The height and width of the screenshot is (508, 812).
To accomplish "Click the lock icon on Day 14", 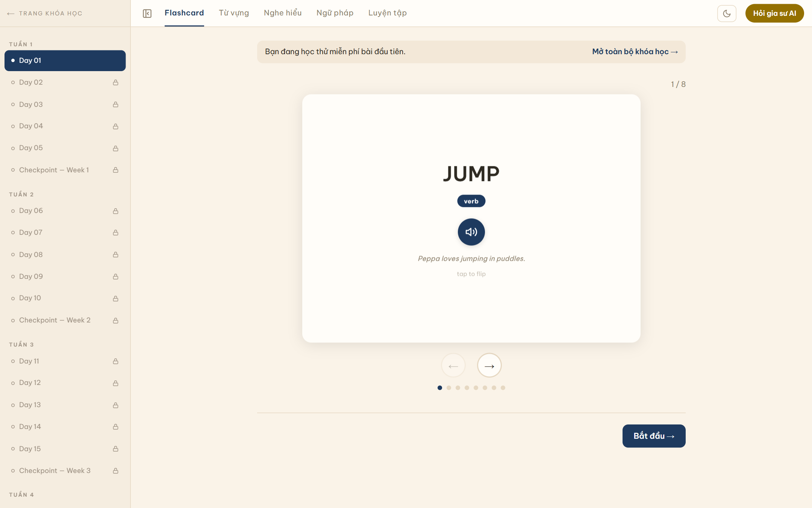I will click(115, 427).
